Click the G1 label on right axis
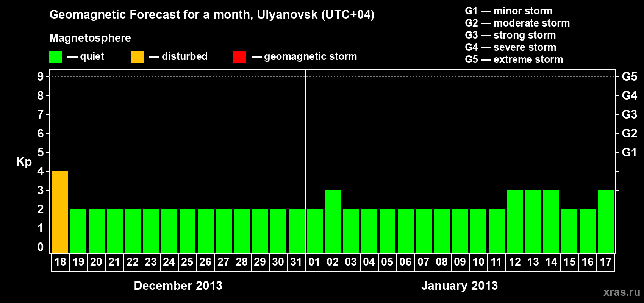Viewport: 644px width, 303px height. pos(630,152)
